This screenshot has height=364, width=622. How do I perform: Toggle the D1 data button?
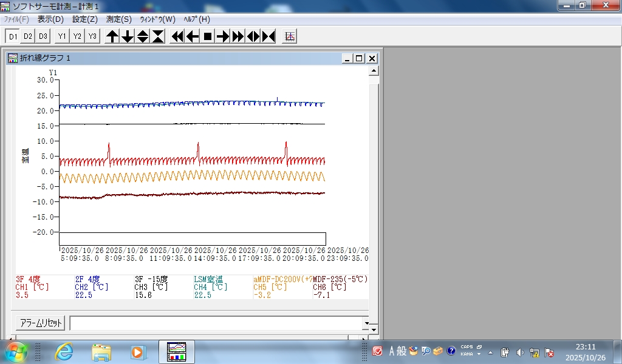tap(13, 36)
